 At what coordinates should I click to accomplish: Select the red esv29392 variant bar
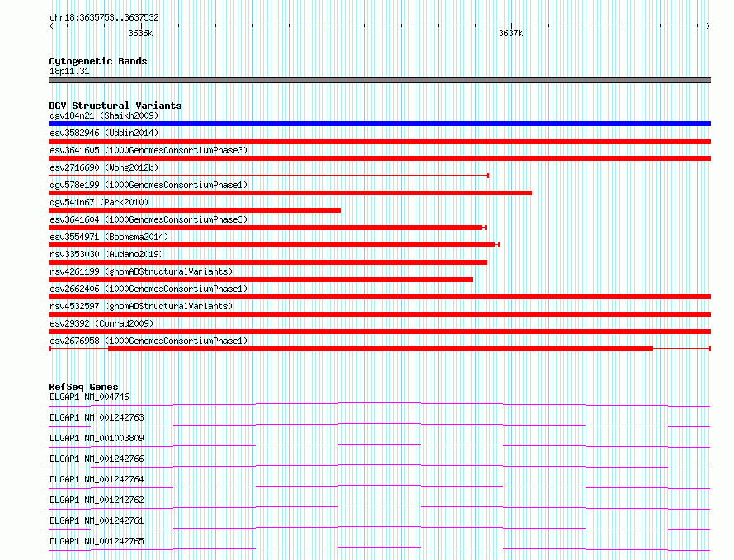[x=379, y=332]
